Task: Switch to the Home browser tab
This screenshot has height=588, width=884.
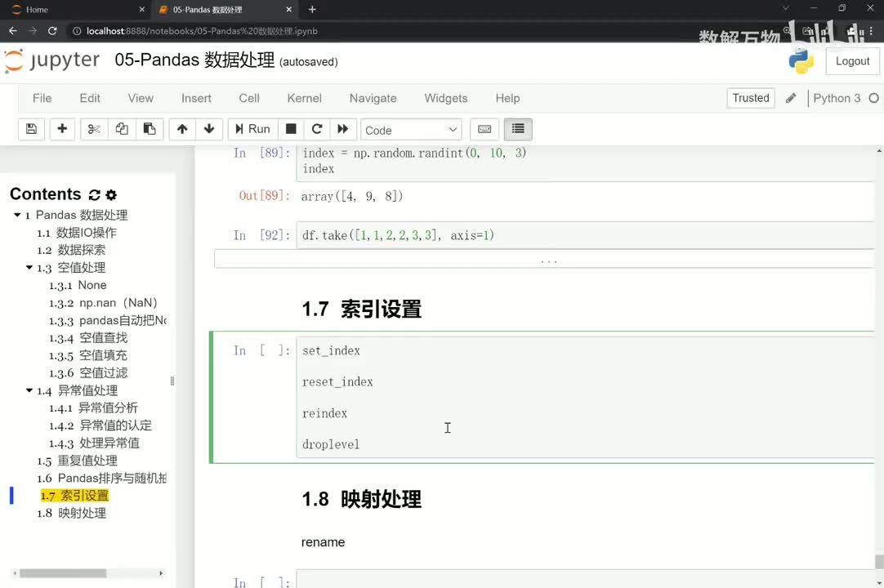Action: (x=38, y=10)
